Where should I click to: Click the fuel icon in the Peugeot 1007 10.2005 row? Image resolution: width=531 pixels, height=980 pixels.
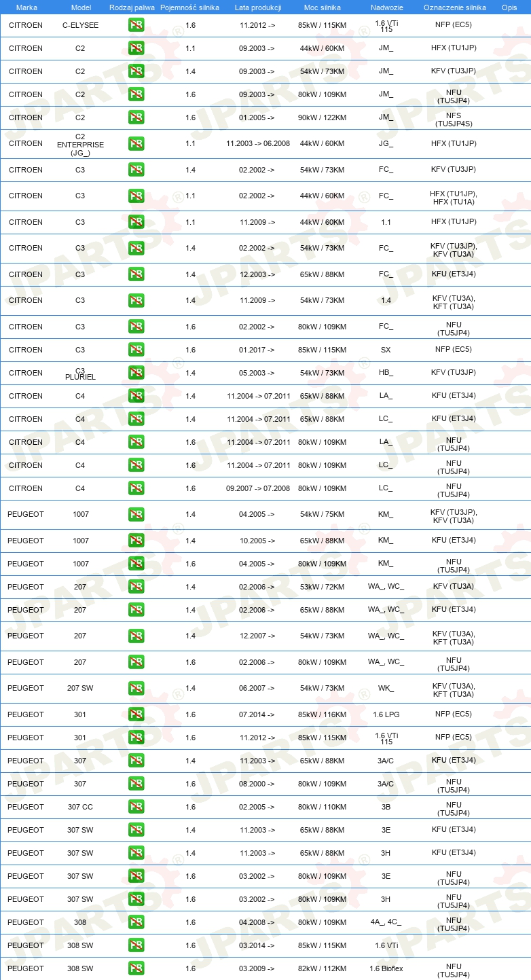pos(136,541)
